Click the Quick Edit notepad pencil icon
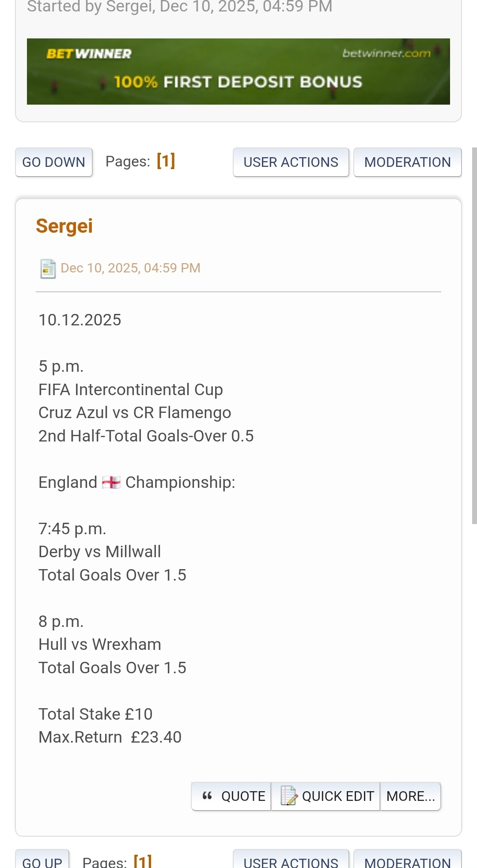Image resolution: width=477 pixels, height=868 pixels. coord(289,796)
